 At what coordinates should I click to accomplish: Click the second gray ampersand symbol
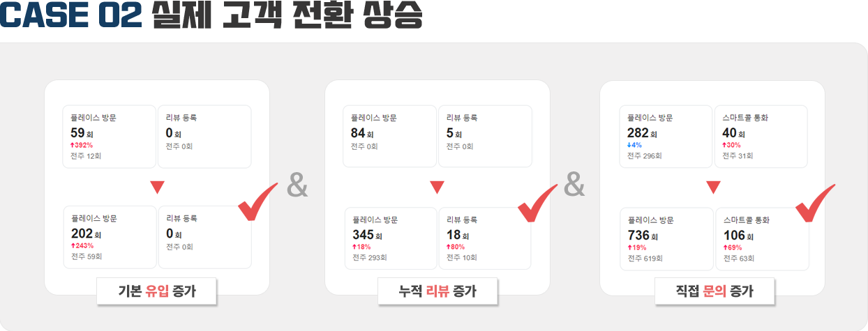[574, 186]
